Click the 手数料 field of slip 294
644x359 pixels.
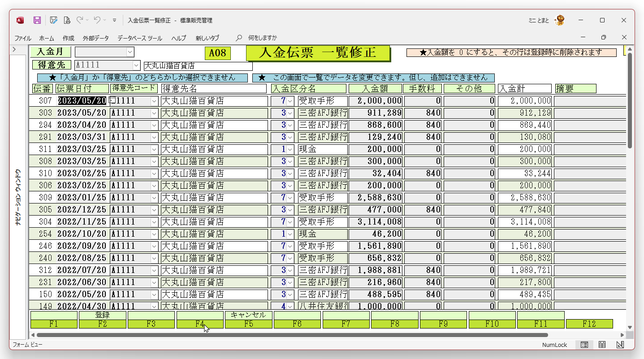423,125
